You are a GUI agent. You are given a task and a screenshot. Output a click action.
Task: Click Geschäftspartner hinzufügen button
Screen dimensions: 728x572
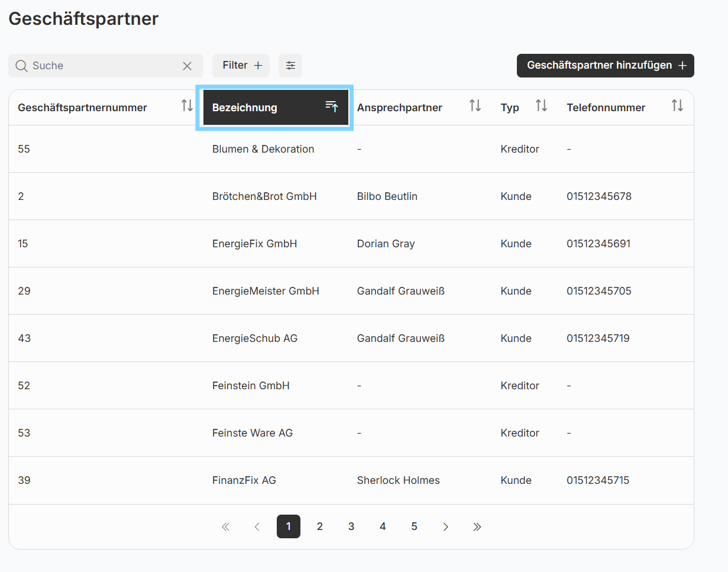pyautogui.click(x=605, y=66)
